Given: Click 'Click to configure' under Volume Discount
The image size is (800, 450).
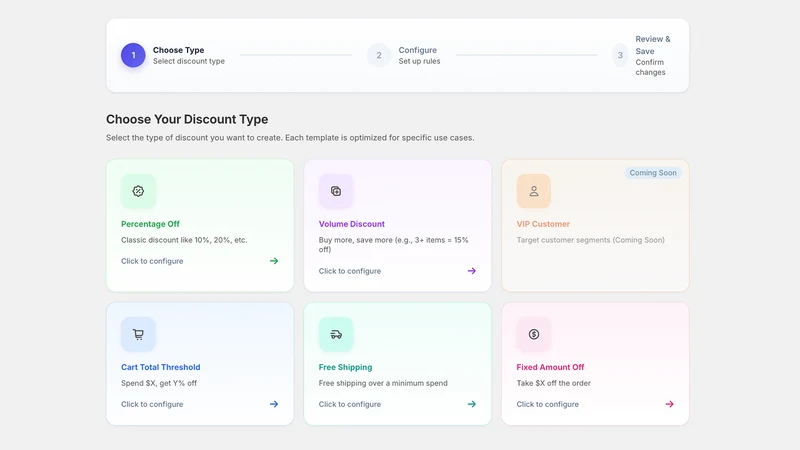Looking at the screenshot, I should [x=349, y=271].
